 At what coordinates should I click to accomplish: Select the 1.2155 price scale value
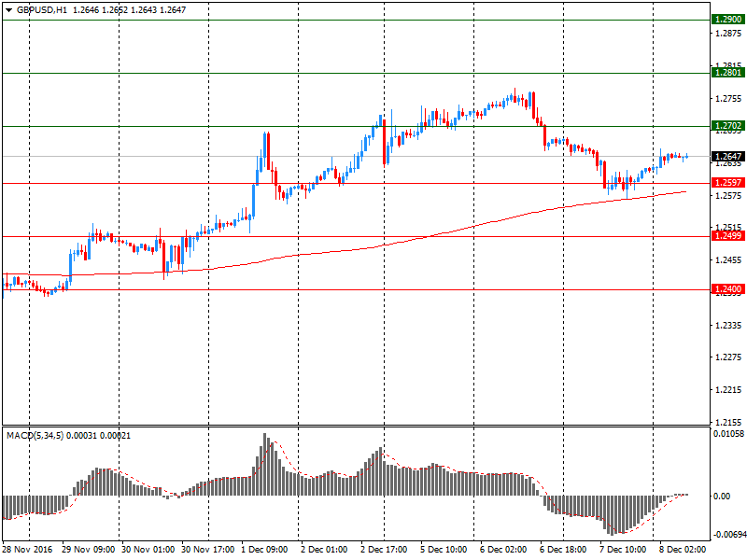(729, 423)
